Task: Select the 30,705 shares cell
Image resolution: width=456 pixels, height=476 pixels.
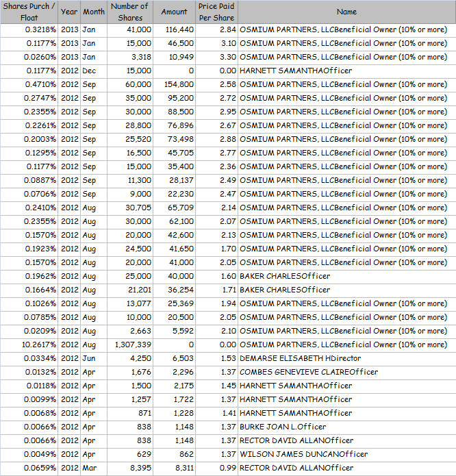Action: (x=130, y=208)
